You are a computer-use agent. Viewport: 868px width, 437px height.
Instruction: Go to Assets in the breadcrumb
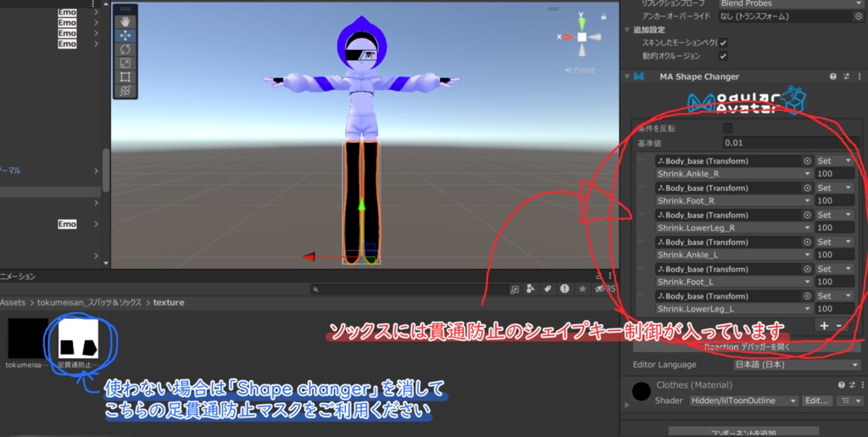(x=13, y=303)
